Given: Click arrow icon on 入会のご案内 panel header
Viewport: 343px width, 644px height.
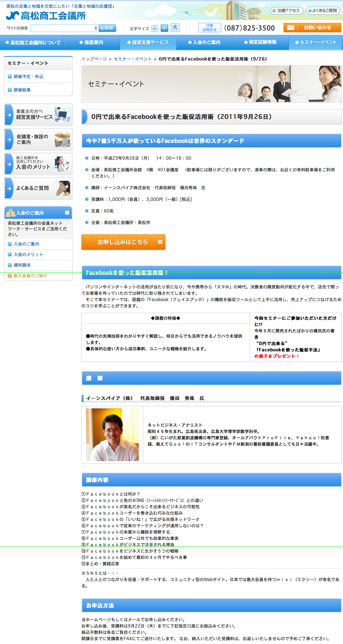Looking at the screenshot, I should pyautogui.click(x=67, y=212).
